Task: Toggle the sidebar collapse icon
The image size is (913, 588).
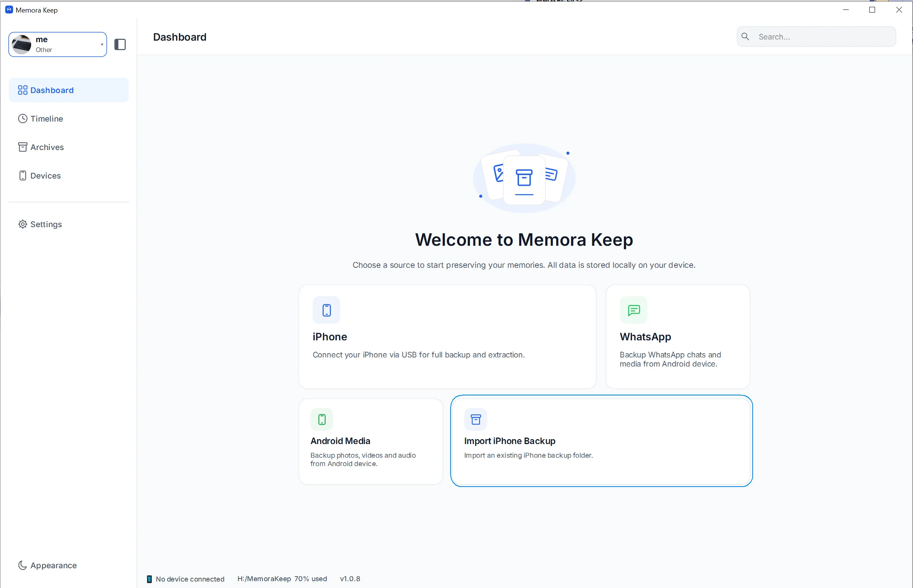Action: click(x=120, y=44)
